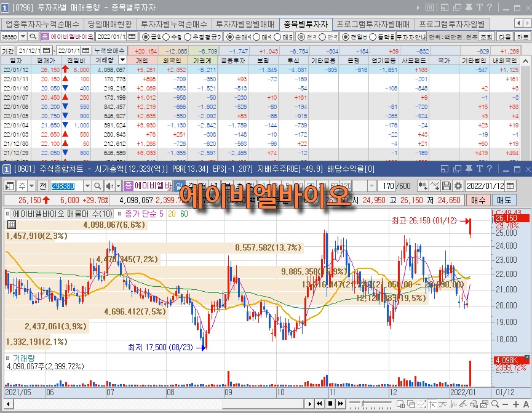Select the 금액 radio button
Viewport: 532px width, 413px height.
coord(146,37)
